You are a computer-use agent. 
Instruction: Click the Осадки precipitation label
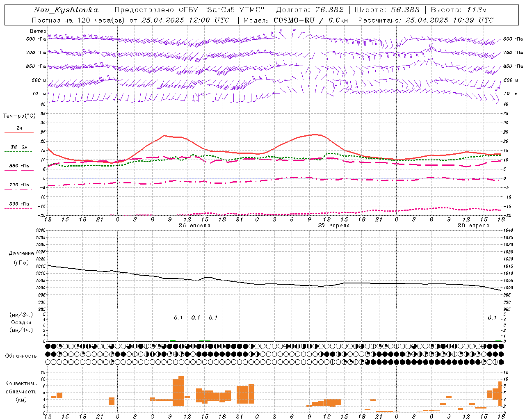pos(21,322)
